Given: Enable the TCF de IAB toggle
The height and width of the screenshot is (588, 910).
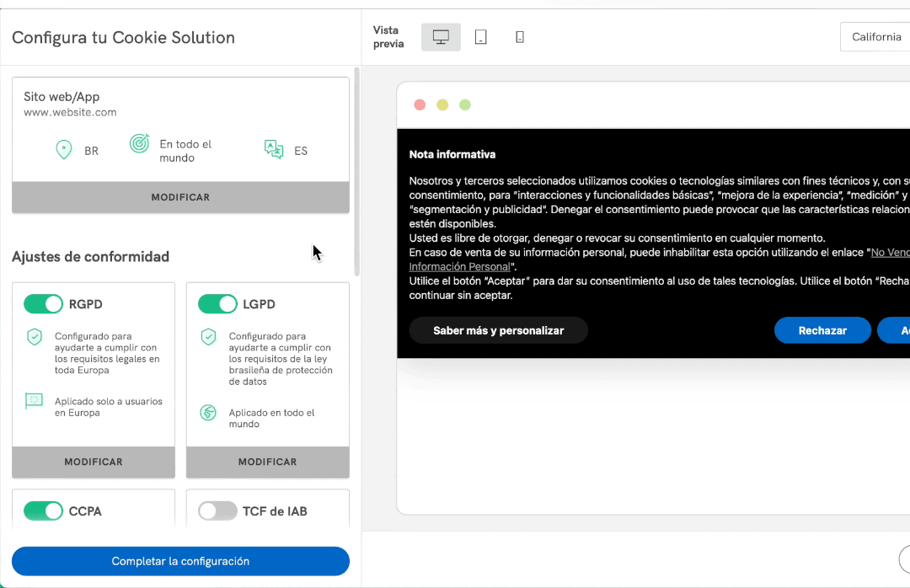Looking at the screenshot, I should click(217, 510).
